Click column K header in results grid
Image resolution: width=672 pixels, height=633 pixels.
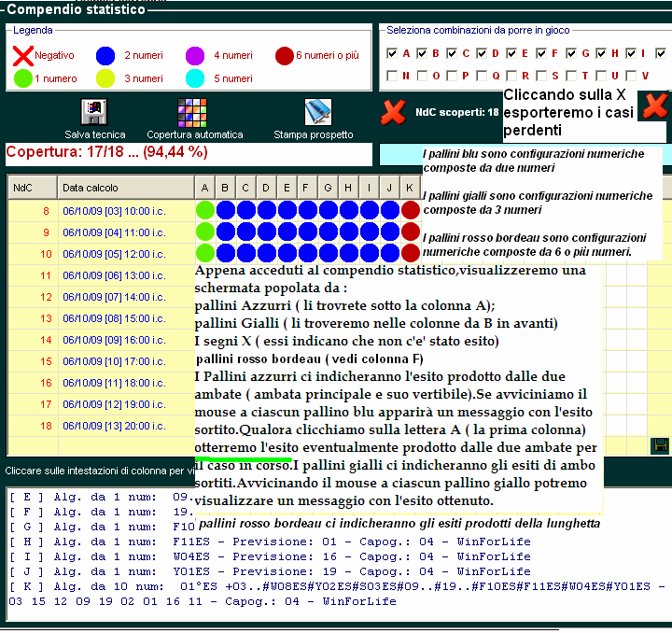click(410, 188)
